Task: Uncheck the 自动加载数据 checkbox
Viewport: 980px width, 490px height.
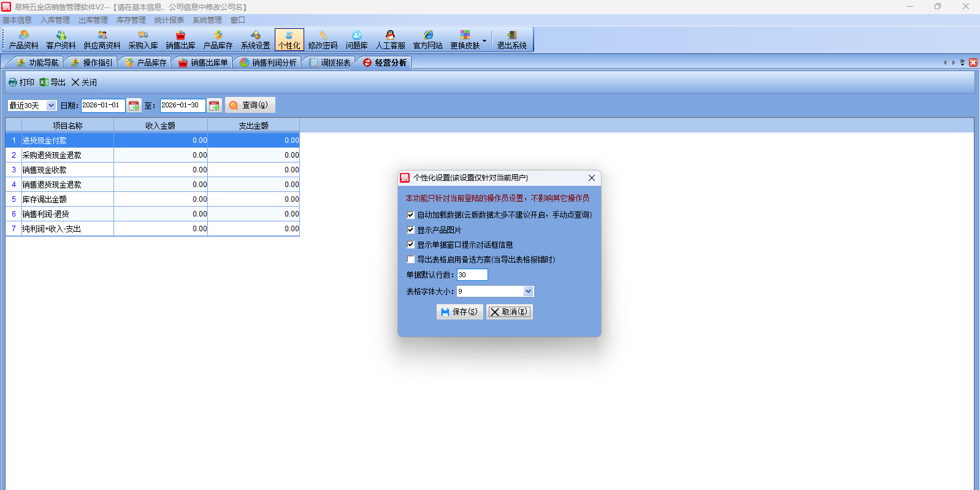Action: point(411,215)
